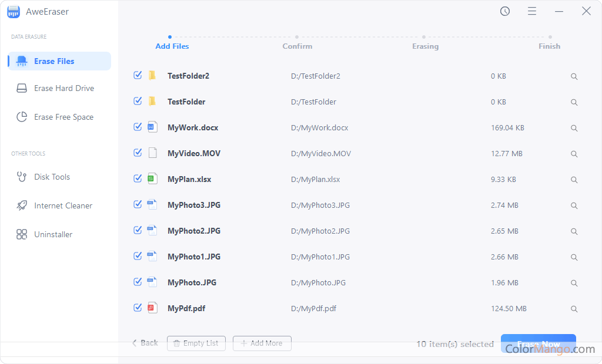
Task: Select the MyPhoto2.JPG file name
Action: pyautogui.click(x=193, y=231)
